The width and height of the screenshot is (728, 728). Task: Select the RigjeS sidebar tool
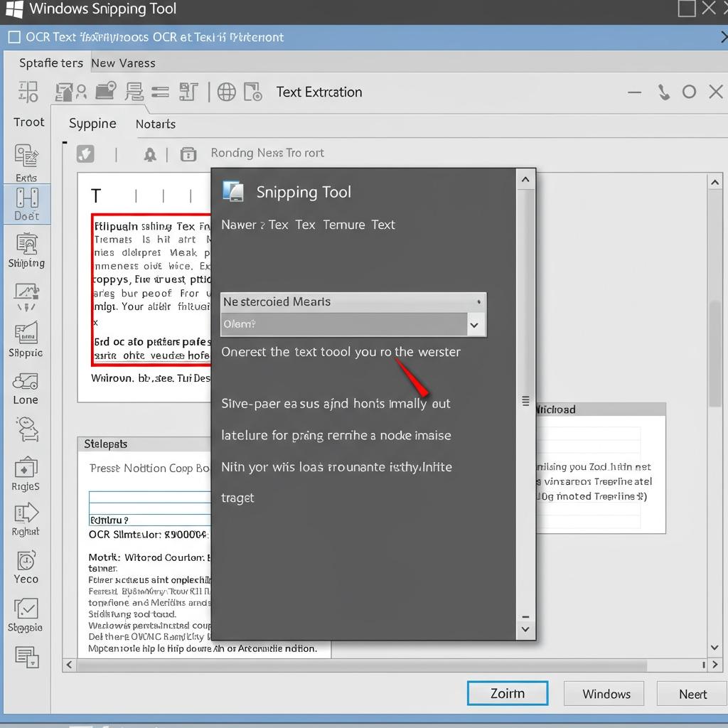(26, 474)
